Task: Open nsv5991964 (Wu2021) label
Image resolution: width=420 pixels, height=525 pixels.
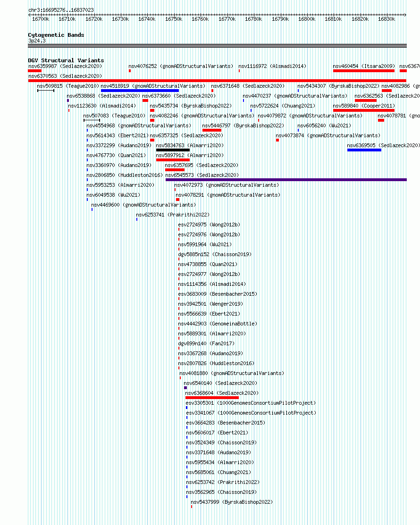Action: pos(205,244)
